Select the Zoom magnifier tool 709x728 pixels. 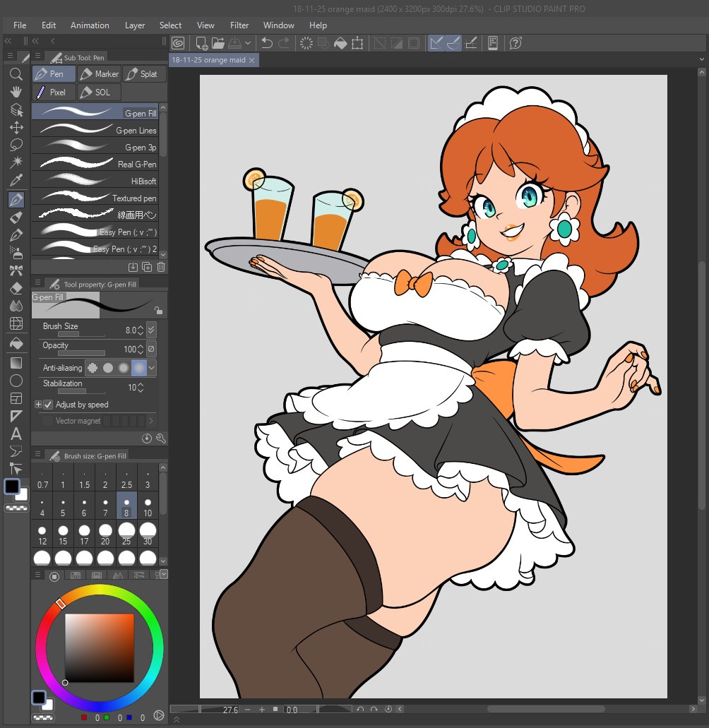coord(16,74)
